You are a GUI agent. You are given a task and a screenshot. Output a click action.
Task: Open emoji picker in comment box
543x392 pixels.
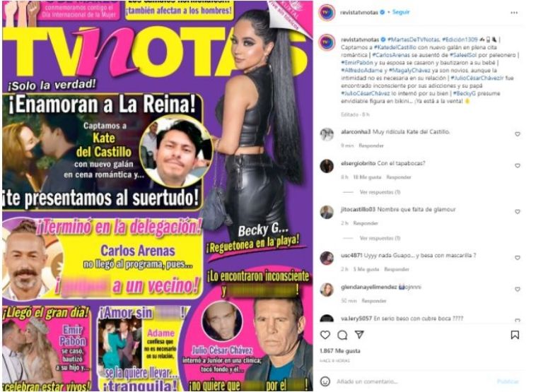[325, 381]
